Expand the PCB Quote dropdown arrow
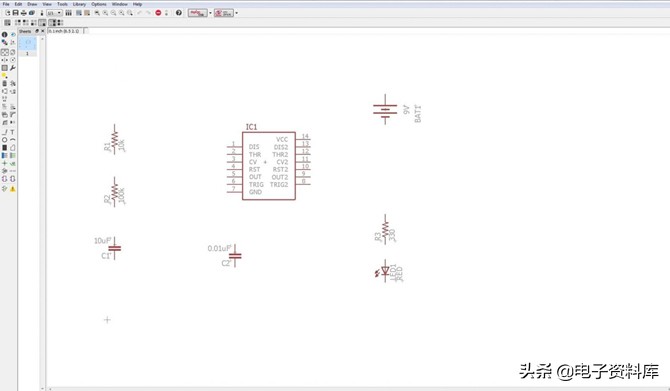Screen dimensions: 670x391 coord(236,13)
